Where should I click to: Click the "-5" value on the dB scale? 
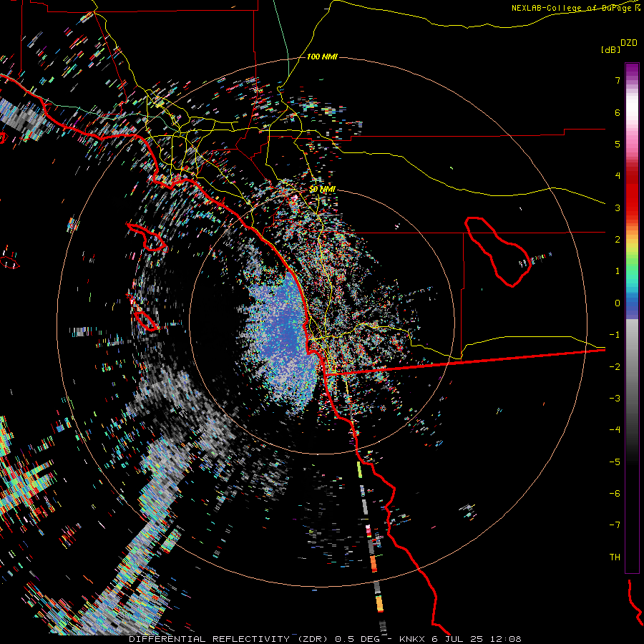coord(615,462)
